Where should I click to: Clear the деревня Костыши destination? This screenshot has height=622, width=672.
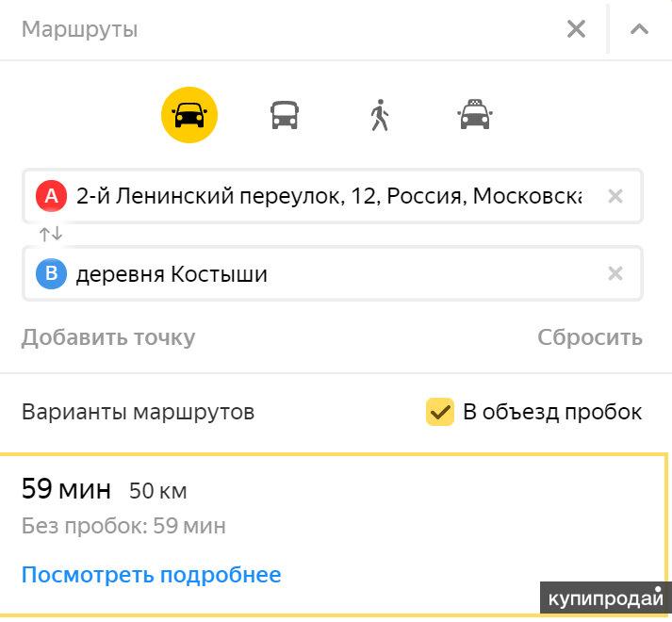point(615,273)
